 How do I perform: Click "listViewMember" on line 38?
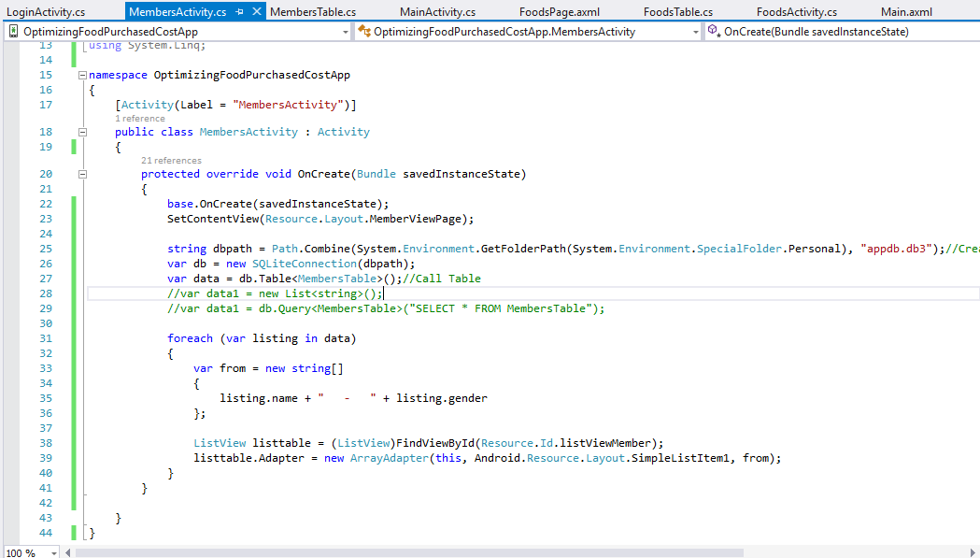click(605, 443)
